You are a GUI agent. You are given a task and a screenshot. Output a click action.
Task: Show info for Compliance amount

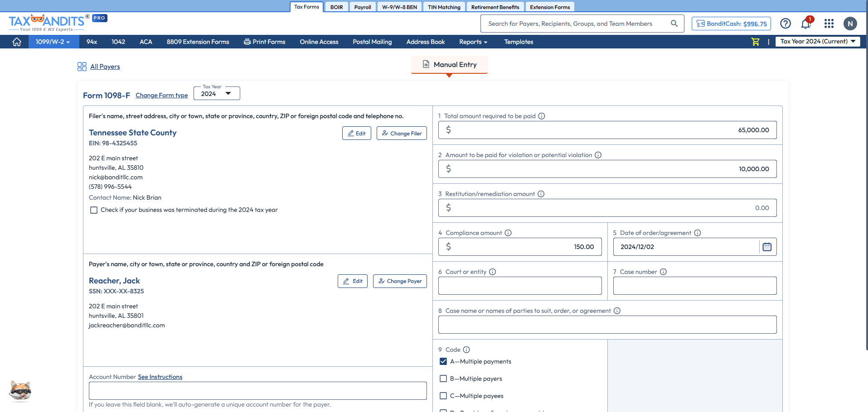click(508, 233)
